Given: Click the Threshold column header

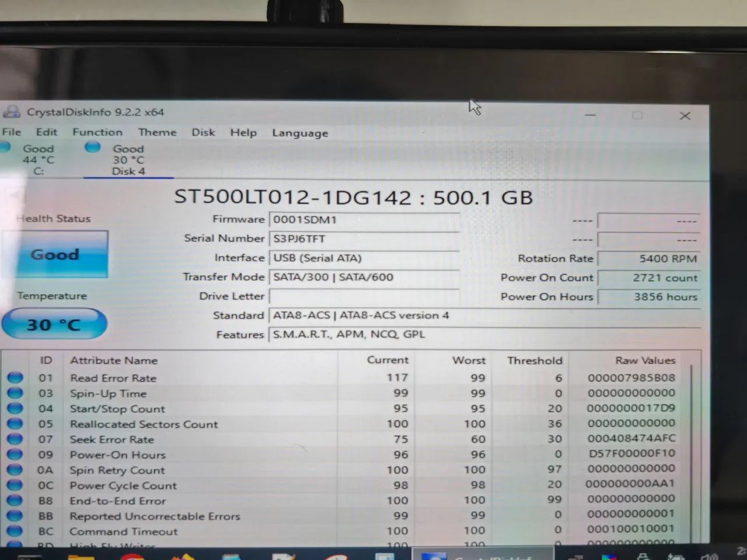Looking at the screenshot, I should coord(535,360).
